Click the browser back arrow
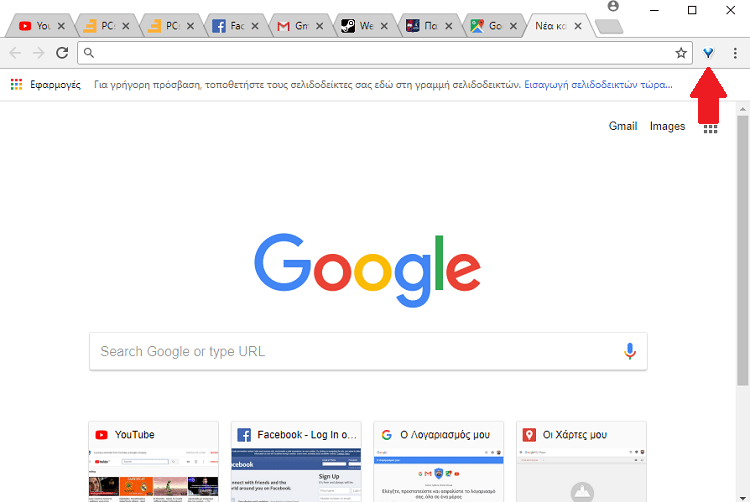750x502 pixels. [x=15, y=53]
